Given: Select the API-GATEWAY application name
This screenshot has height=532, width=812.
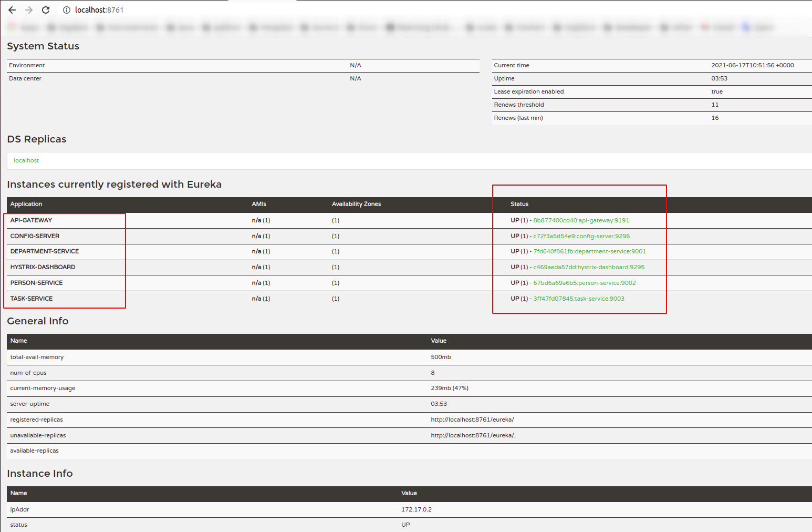Looking at the screenshot, I should click(x=31, y=220).
